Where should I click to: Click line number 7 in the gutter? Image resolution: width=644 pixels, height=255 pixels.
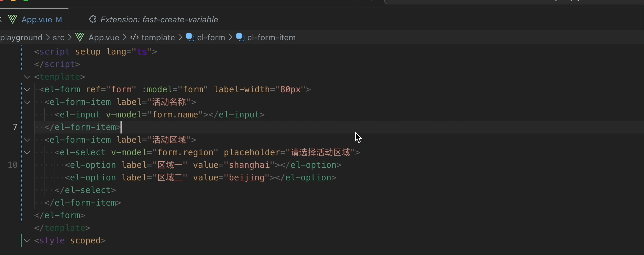(15, 127)
